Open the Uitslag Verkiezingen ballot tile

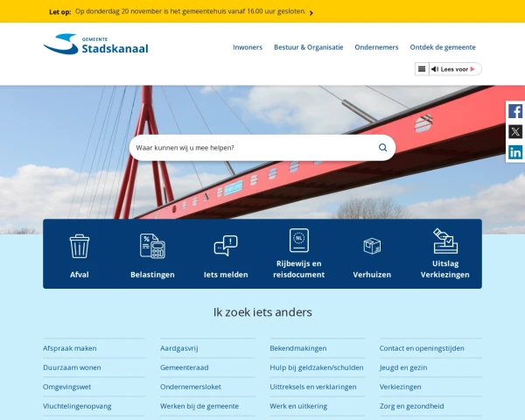[x=444, y=254]
